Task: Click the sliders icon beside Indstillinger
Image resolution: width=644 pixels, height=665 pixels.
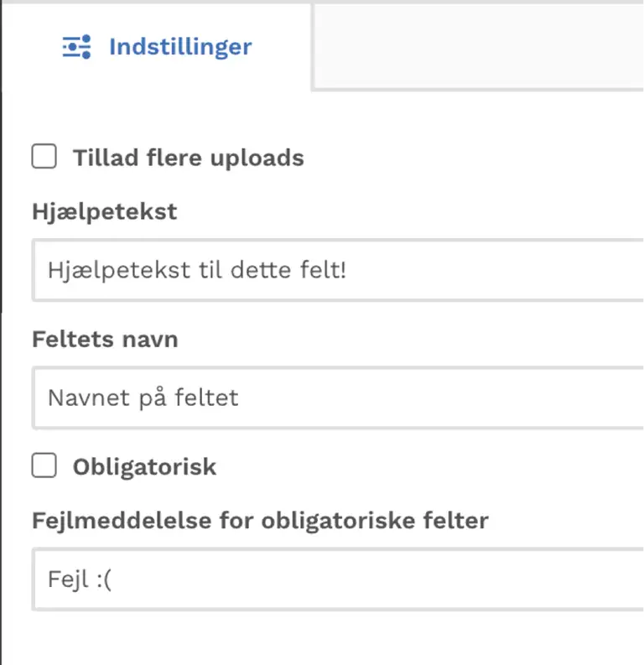Action: (77, 47)
